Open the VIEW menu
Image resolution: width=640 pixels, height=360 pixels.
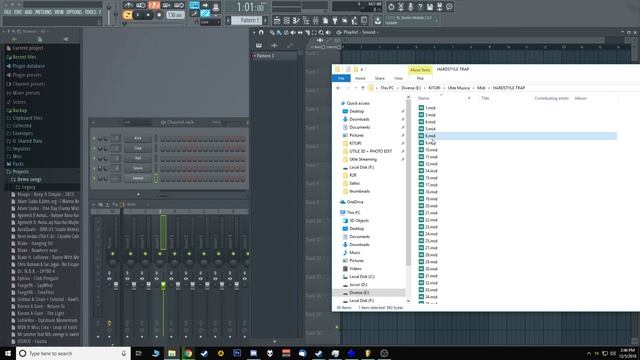(59, 12)
